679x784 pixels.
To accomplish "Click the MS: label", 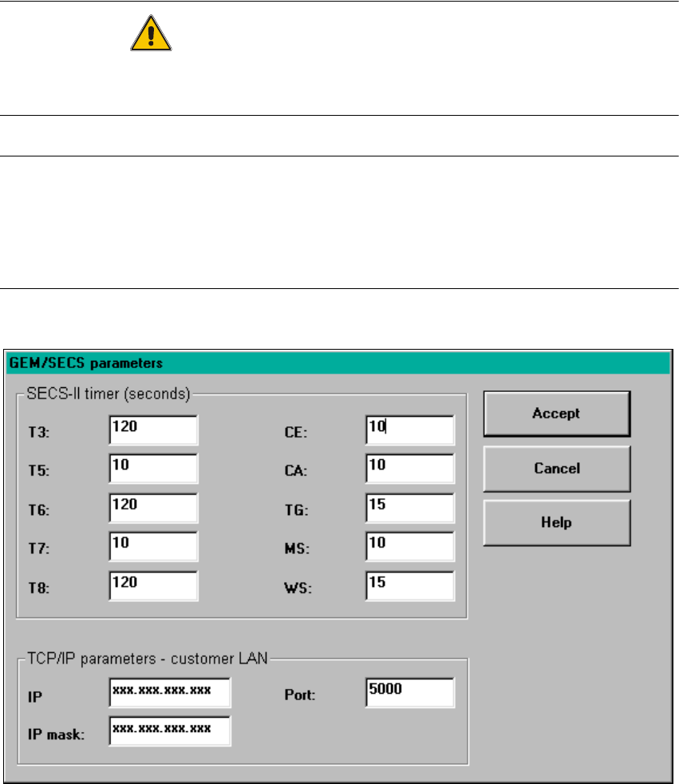I will (297, 548).
